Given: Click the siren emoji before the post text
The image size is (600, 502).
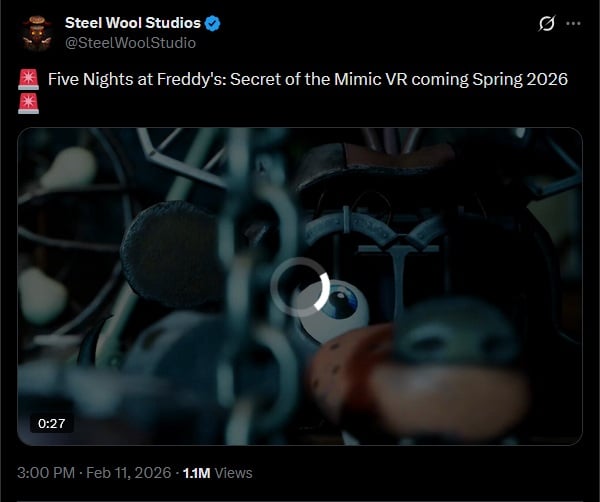Looking at the screenshot, I should (x=29, y=80).
